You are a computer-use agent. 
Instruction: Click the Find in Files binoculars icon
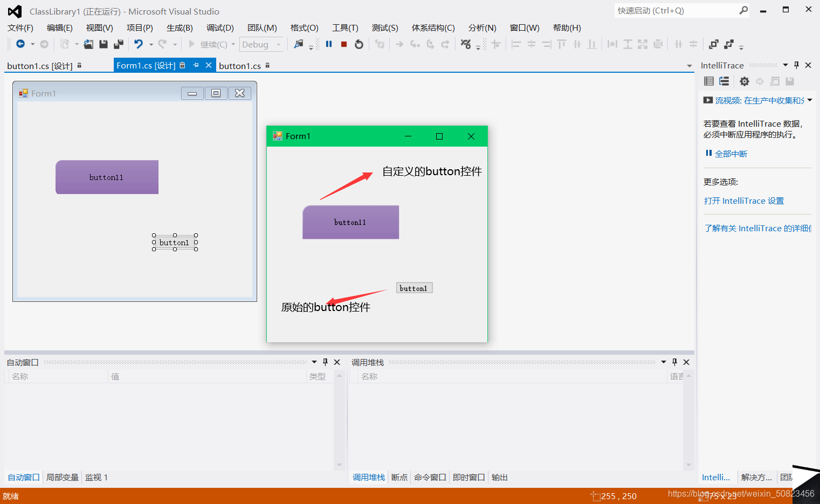coord(298,44)
